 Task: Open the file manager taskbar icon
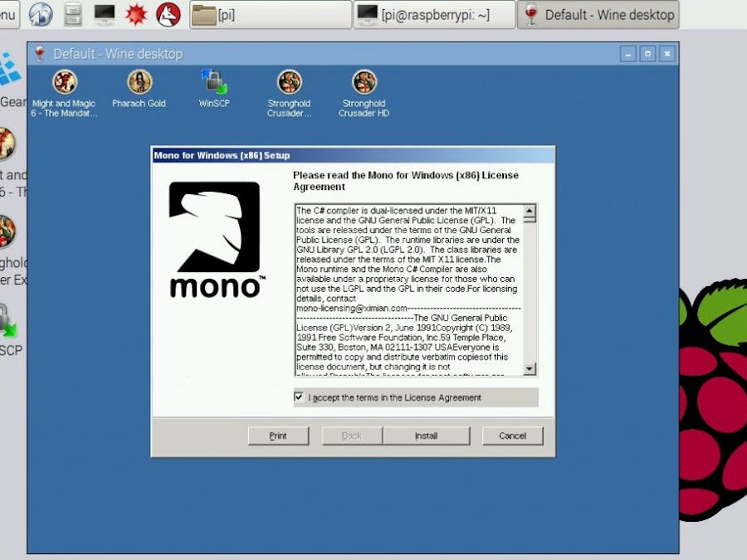(73, 14)
